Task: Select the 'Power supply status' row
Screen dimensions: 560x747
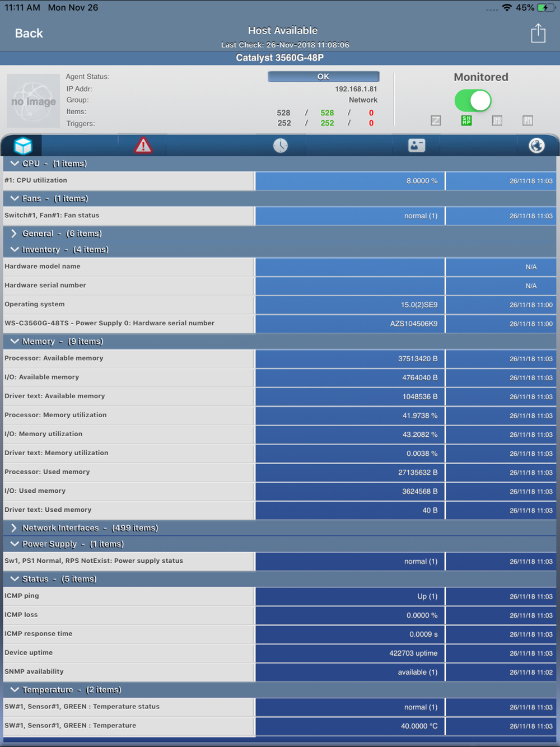Action: point(279,561)
